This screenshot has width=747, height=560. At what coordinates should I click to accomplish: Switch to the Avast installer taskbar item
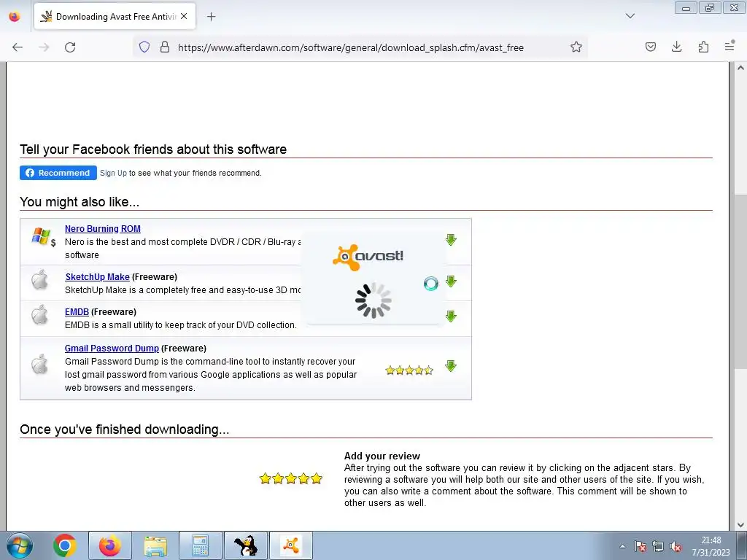tap(291, 545)
